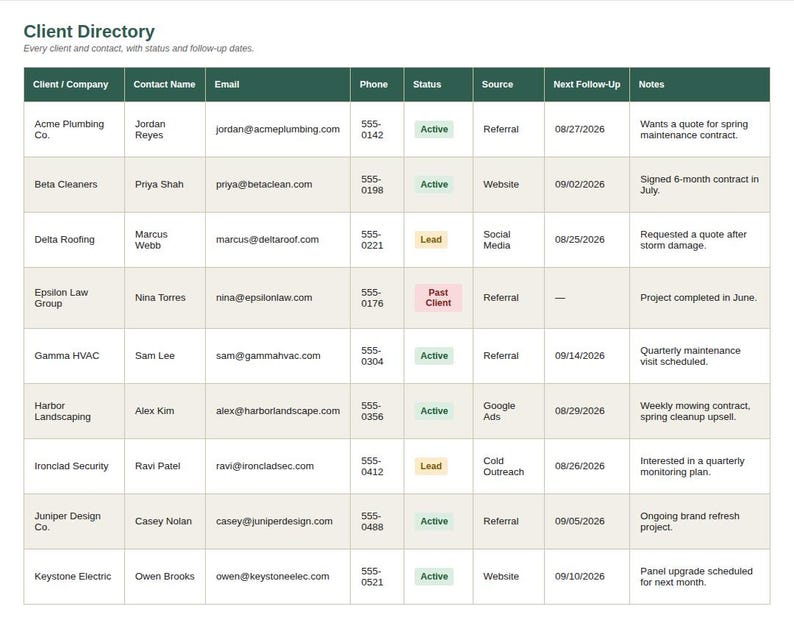The height and width of the screenshot is (634, 794).
Task: Select the "Acme Plumbing Co." cell
Action: click(x=74, y=130)
